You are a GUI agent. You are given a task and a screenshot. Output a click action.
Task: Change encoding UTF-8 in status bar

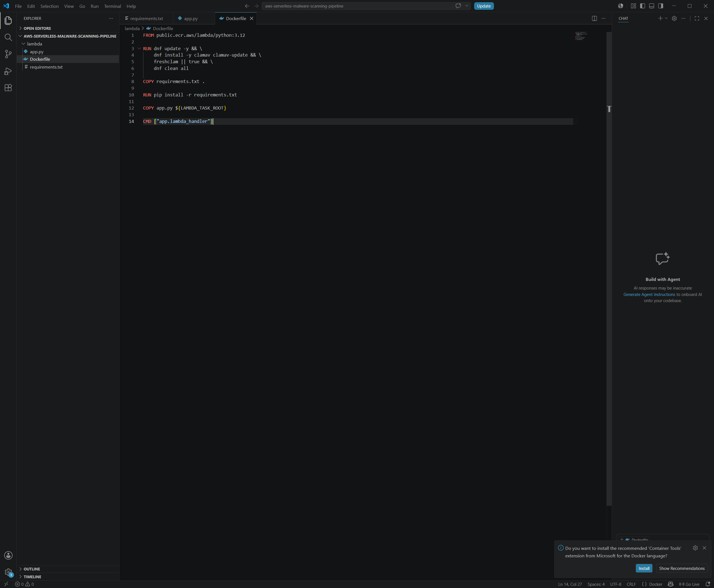(616, 584)
